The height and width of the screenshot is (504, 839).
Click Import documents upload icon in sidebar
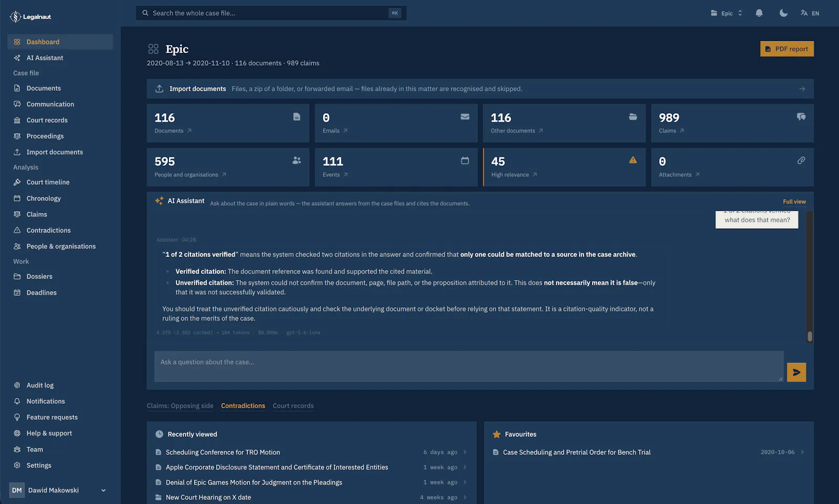click(17, 152)
